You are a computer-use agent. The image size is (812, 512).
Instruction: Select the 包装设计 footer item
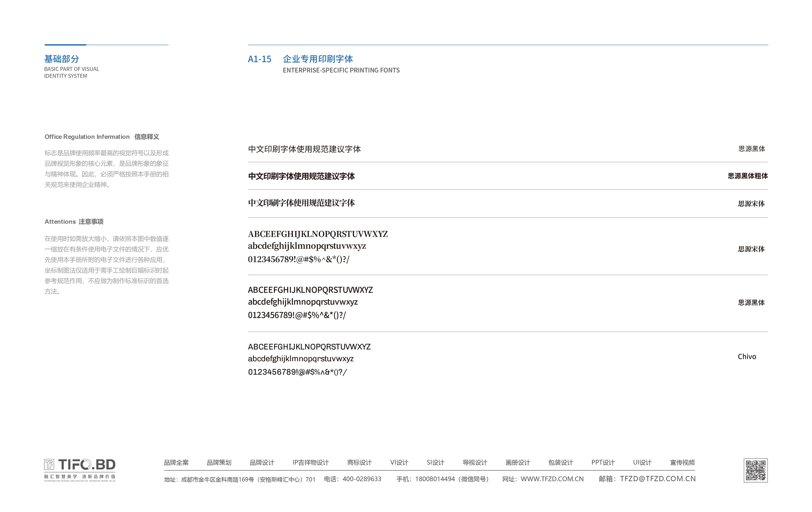[561, 462]
